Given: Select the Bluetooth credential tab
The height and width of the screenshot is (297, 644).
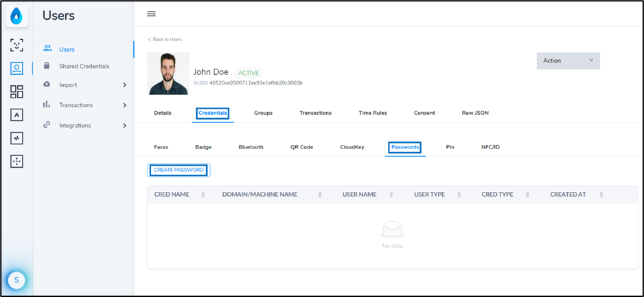Looking at the screenshot, I should (251, 147).
